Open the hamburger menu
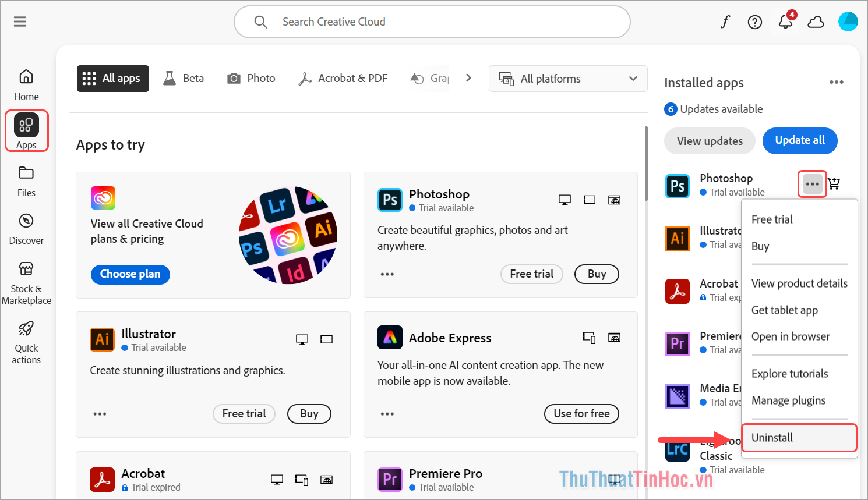The image size is (868, 500). point(20,22)
